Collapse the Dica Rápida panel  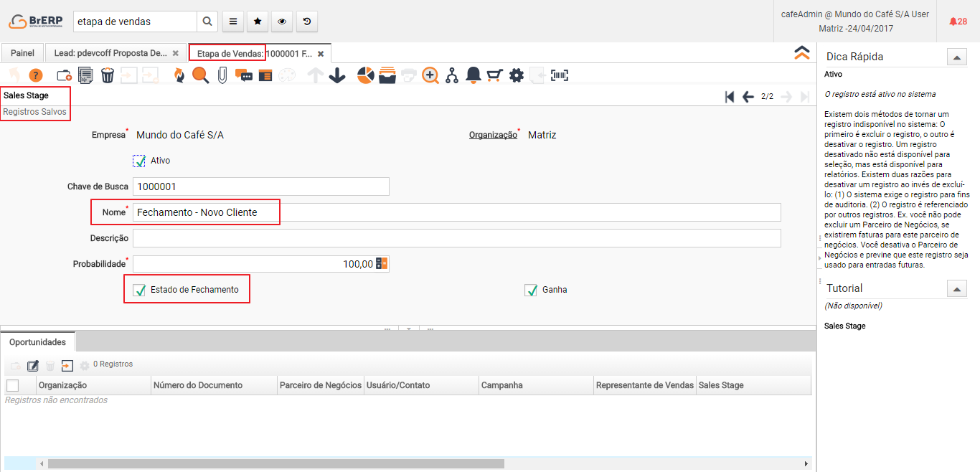click(x=956, y=57)
